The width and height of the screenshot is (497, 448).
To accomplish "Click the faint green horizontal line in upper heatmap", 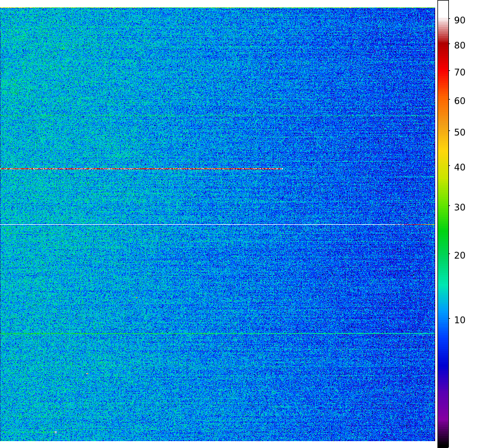I will [218, 116].
